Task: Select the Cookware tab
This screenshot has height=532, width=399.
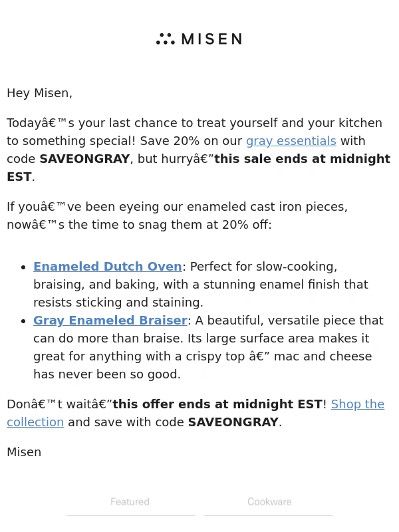Action: [269, 502]
